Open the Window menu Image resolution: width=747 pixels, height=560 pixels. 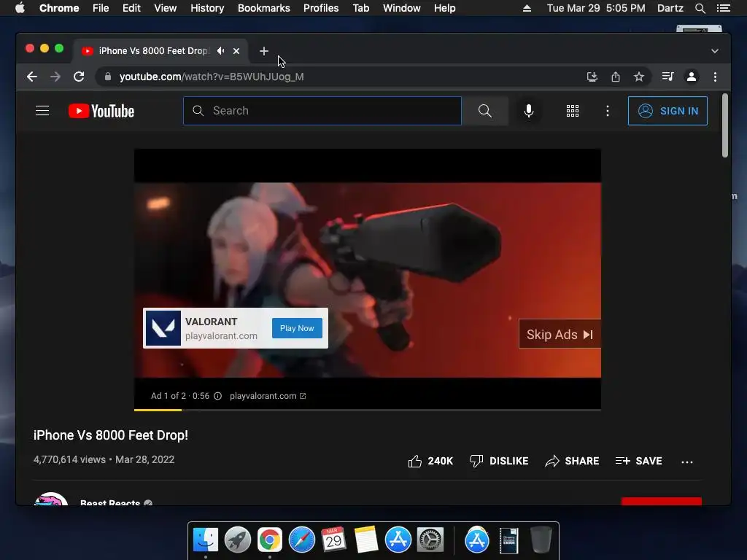pos(402,8)
